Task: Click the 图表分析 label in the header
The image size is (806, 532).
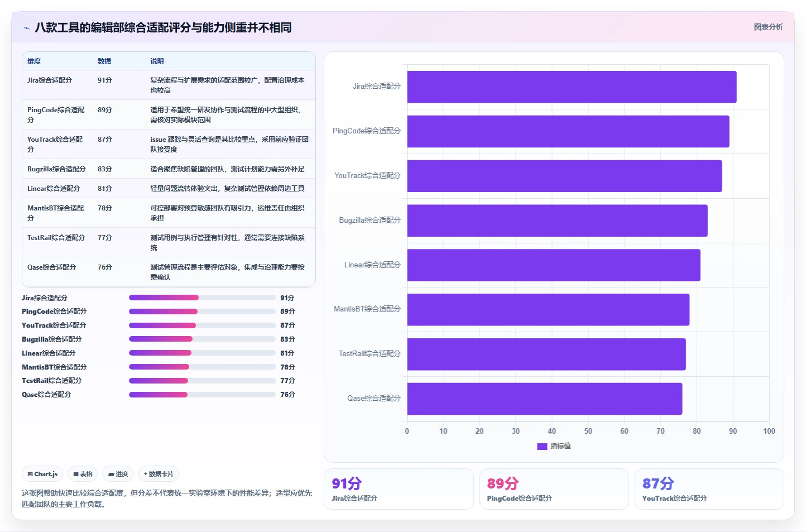Action: [x=768, y=27]
